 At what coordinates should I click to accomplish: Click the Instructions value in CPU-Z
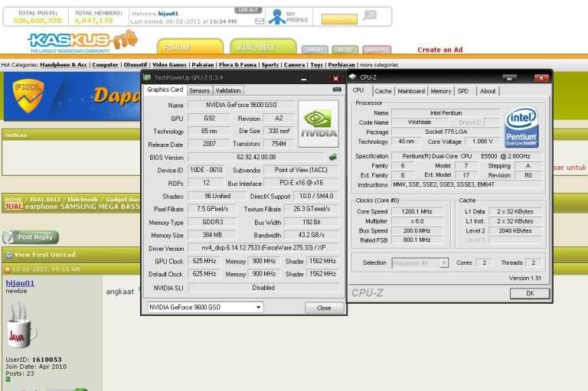466,184
